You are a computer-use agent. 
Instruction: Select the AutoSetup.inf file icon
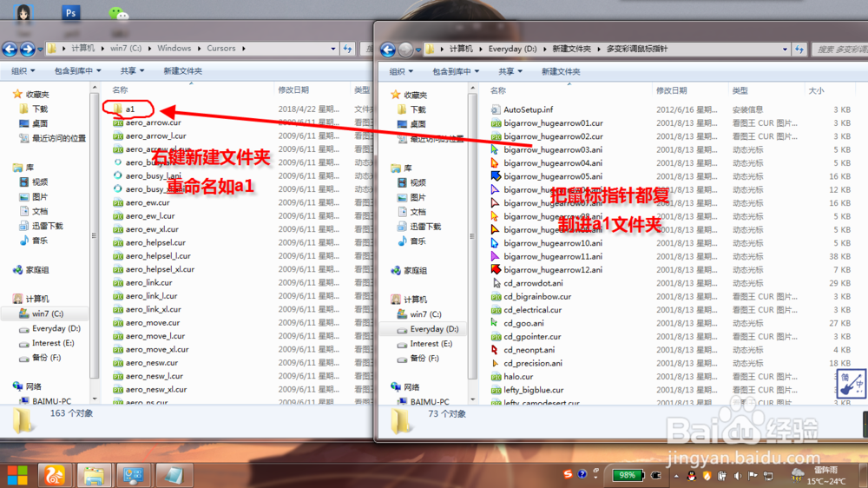496,109
